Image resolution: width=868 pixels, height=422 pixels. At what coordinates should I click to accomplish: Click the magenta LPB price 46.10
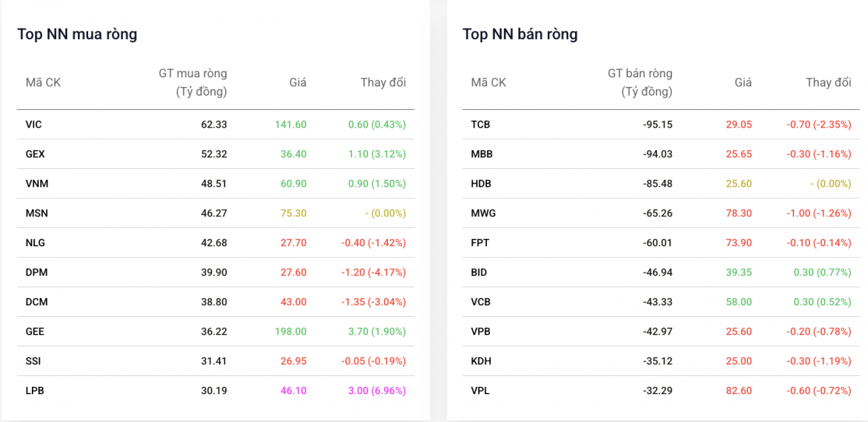click(293, 390)
